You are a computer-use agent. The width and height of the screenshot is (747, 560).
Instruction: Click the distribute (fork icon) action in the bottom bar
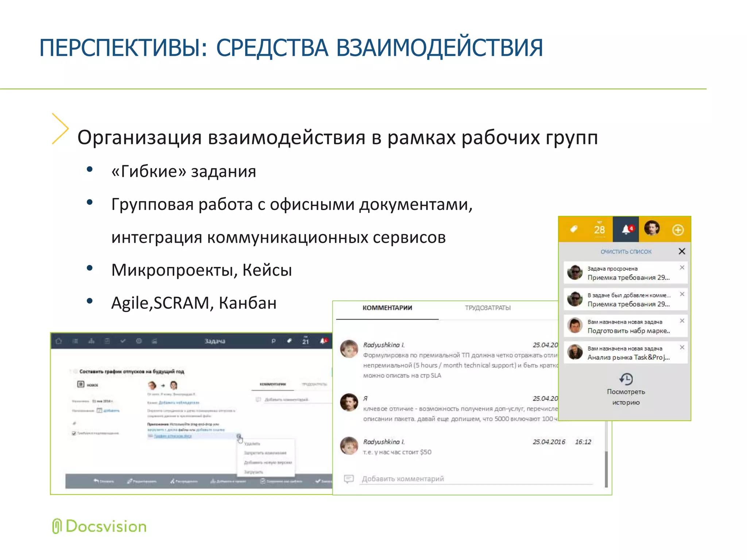[x=184, y=481]
